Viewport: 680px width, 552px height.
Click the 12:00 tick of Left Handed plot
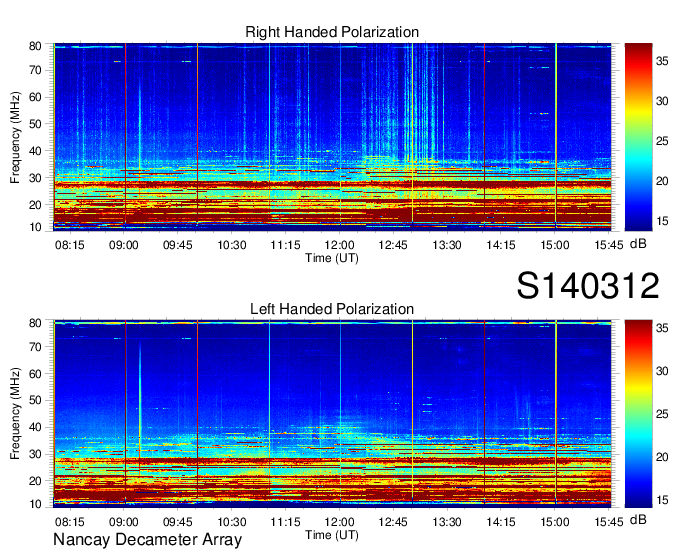pyautogui.click(x=340, y=522)
